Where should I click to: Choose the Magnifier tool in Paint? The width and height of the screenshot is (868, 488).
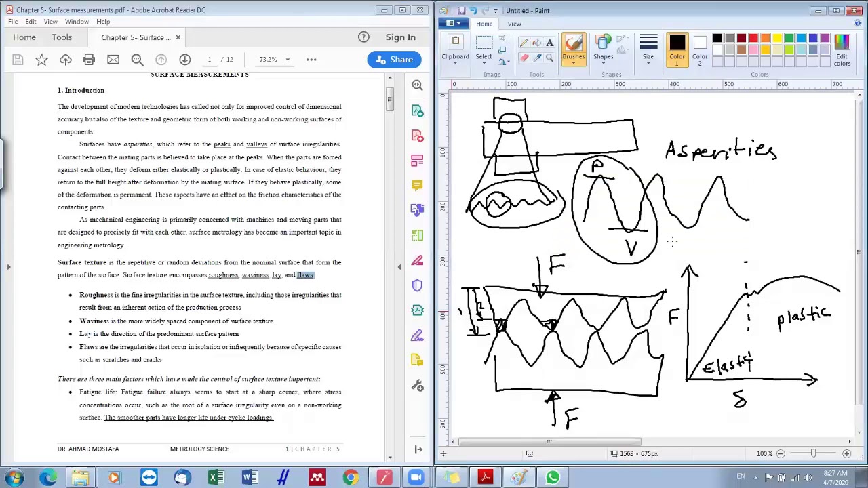(x=550, y=58)
